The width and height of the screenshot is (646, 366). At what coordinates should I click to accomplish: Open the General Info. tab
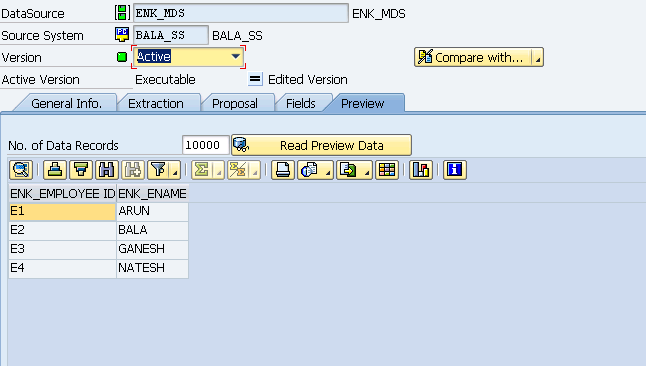coord(67,103)
